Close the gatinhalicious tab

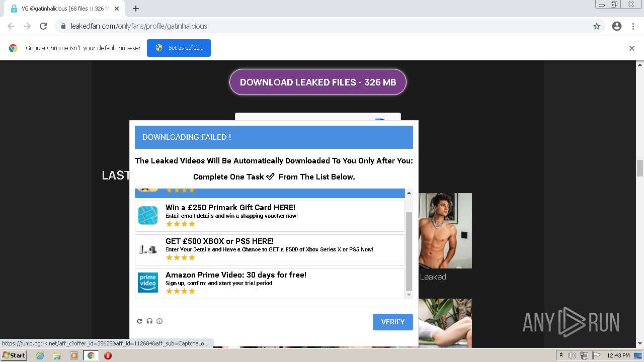[117, 9]
